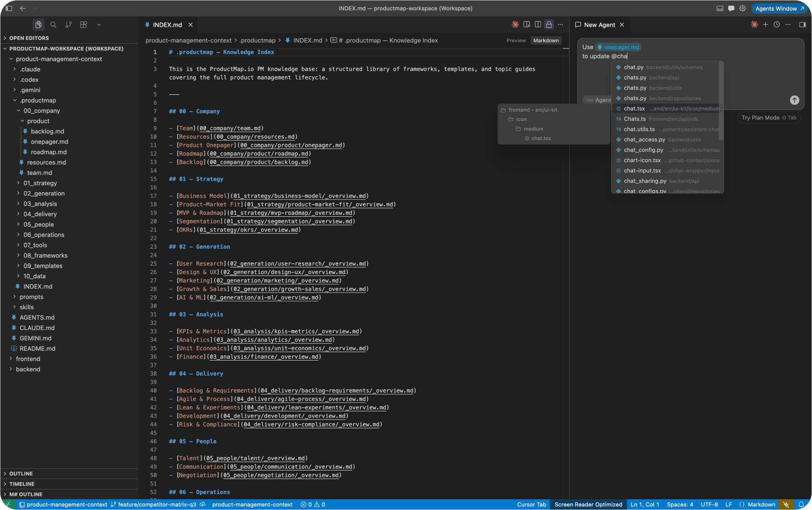812x510 pixels.
Task: Open AGENTS.md file
Action: click(x=37, y=317)
